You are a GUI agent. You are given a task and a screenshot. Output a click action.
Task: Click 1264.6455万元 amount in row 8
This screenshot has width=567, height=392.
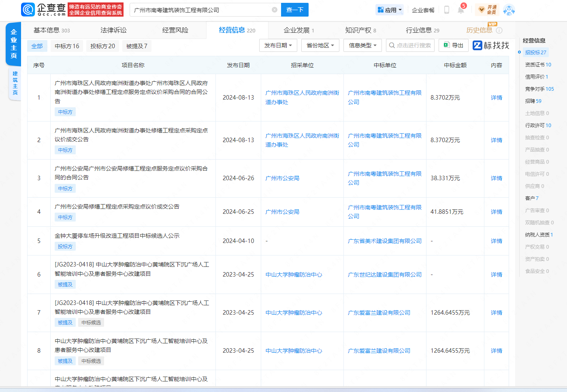(x=450, y=351)
